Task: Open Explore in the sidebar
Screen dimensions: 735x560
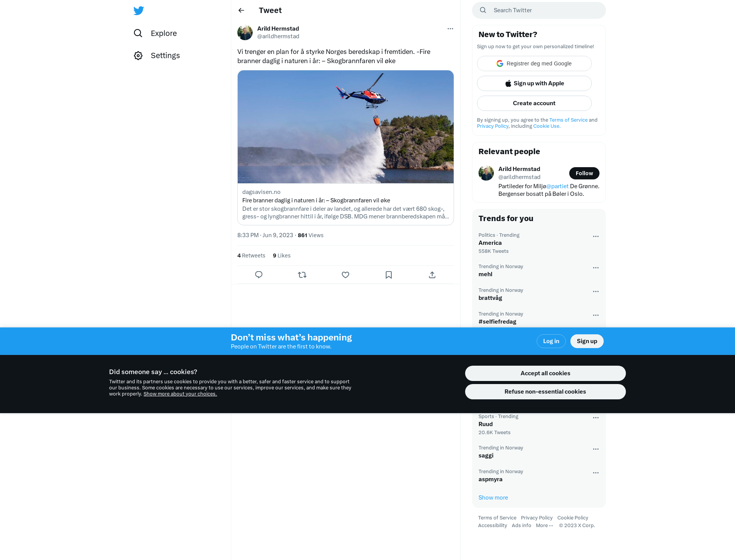Action: pos(155,33)
